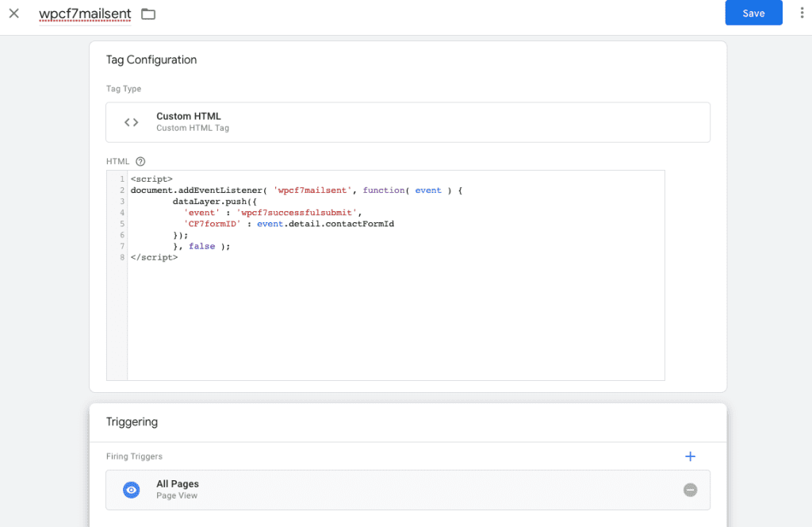
Task: Click inside the HTML code editor blank area
Action: [x=396, y=321]
